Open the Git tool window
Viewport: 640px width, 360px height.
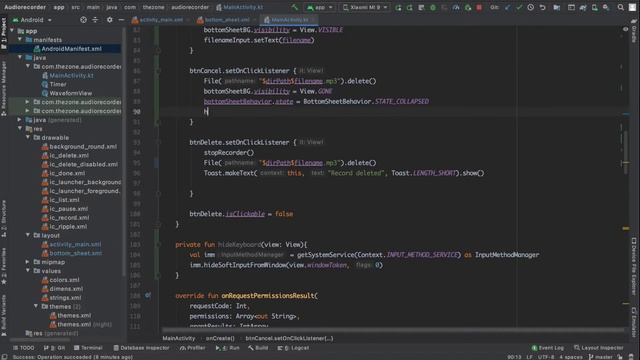click(x=54, y=348)
